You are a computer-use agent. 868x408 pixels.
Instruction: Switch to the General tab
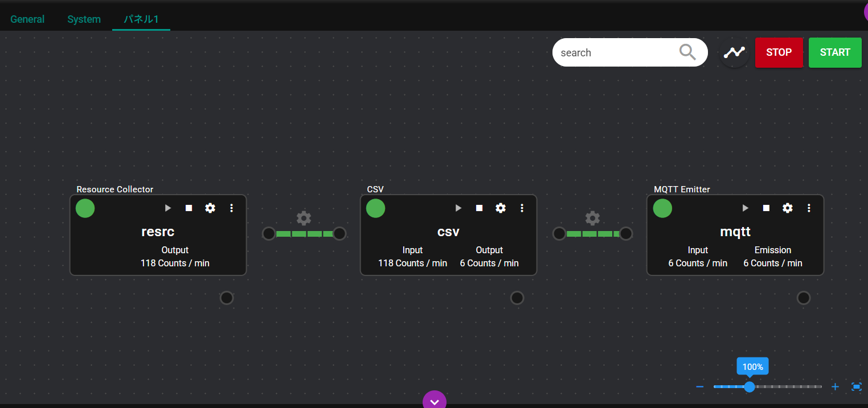click(x=27, y=19)
